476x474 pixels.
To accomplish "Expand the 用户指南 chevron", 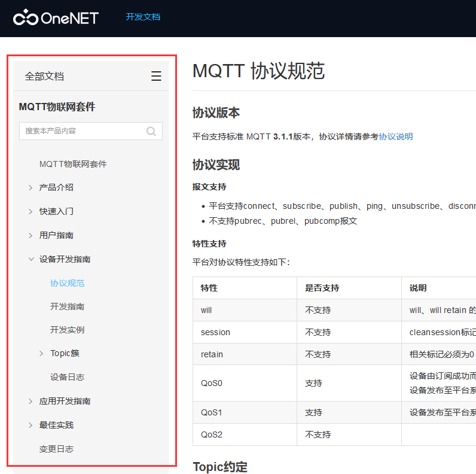I will (x=30, y=235).
